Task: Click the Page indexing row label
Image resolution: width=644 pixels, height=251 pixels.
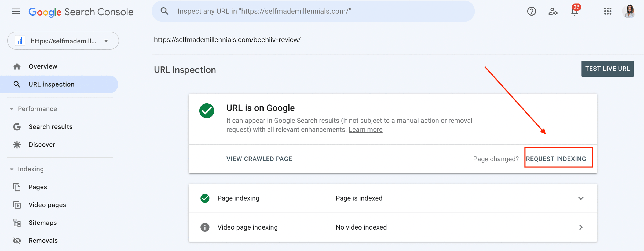Action: coord(238,198)
